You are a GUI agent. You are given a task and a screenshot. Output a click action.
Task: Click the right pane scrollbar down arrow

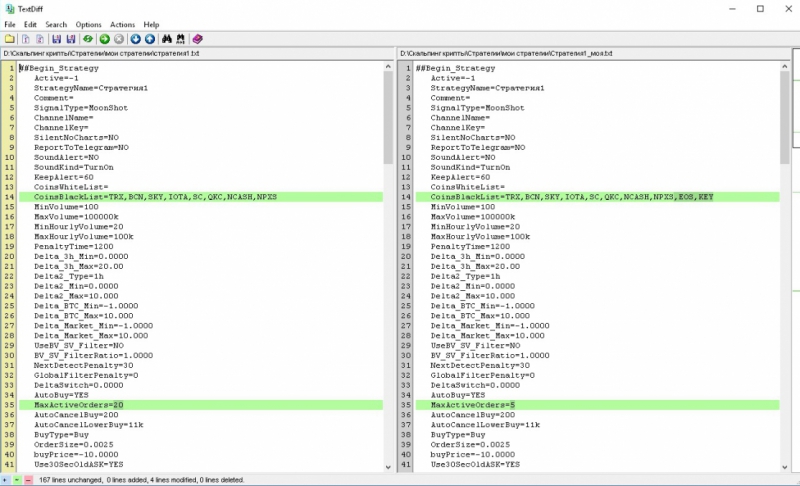pyautogui.click(x=785, y=467)
